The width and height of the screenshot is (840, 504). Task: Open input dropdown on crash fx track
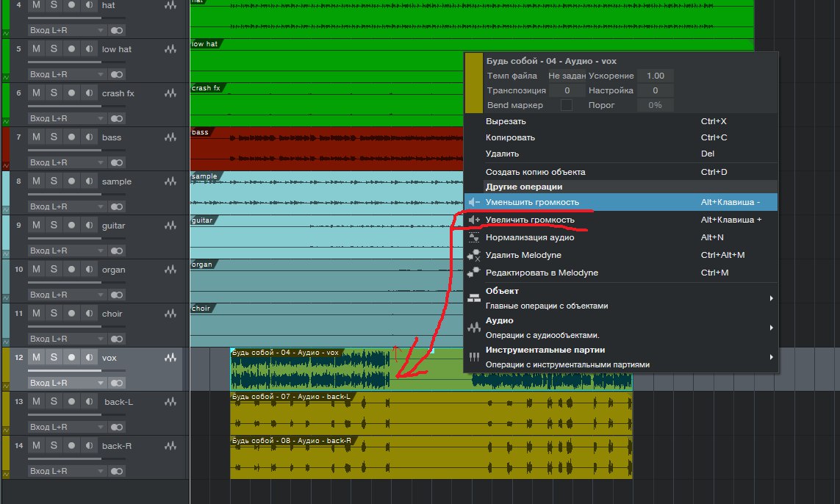67,118
